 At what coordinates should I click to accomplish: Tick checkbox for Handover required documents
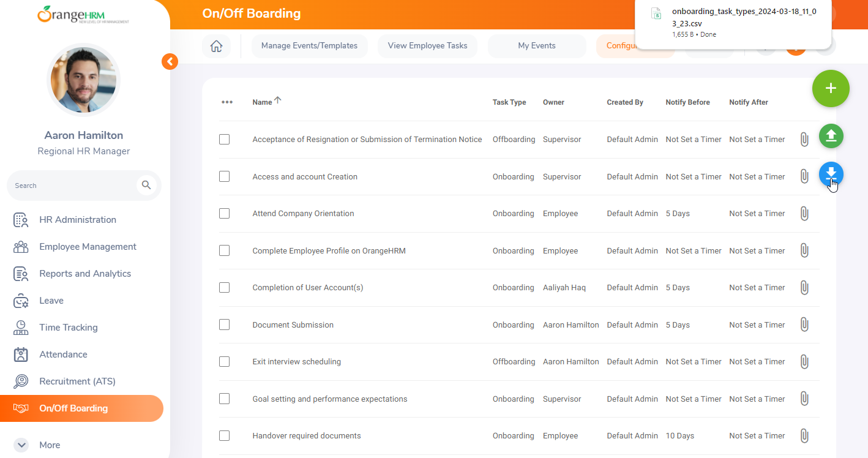click(x=224, y=436)
